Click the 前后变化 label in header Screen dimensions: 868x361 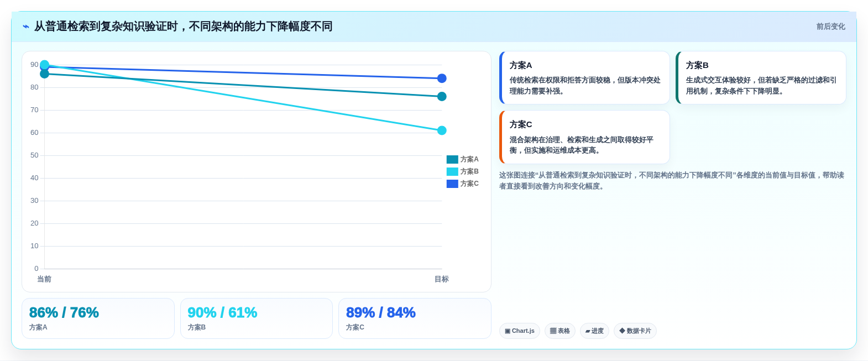point(830,27)
